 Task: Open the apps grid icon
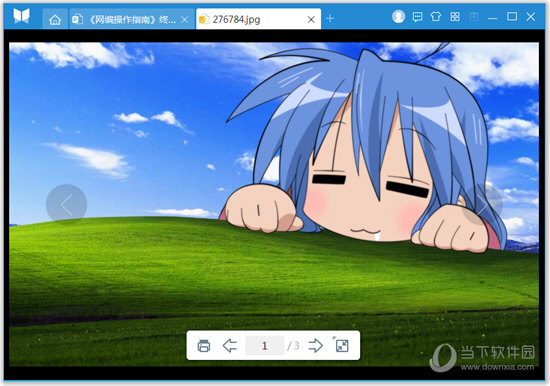tap(455, 16)
